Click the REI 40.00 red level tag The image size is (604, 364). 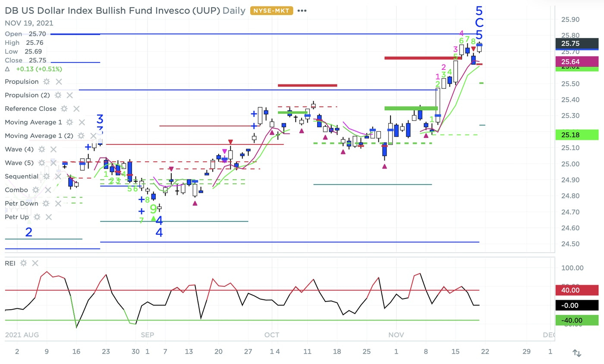(577, 290)
